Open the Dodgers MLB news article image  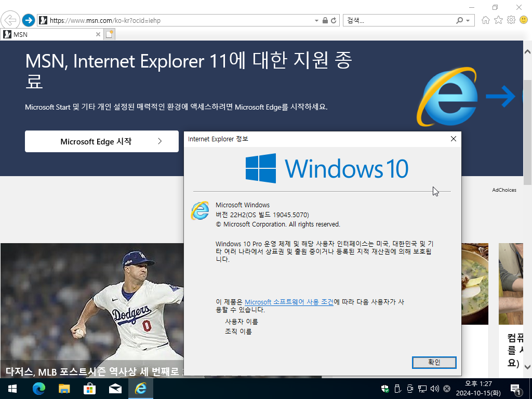coord(92,302)
